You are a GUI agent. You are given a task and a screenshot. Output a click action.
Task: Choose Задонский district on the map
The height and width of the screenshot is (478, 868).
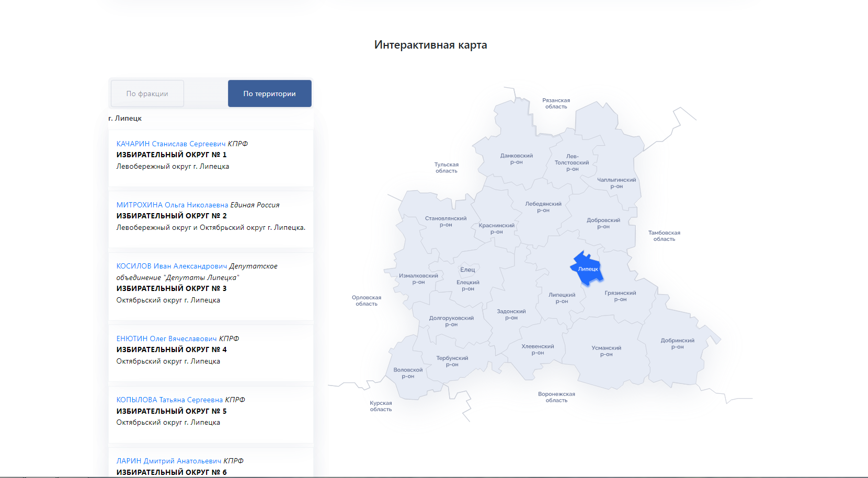(x=511, y=314)
